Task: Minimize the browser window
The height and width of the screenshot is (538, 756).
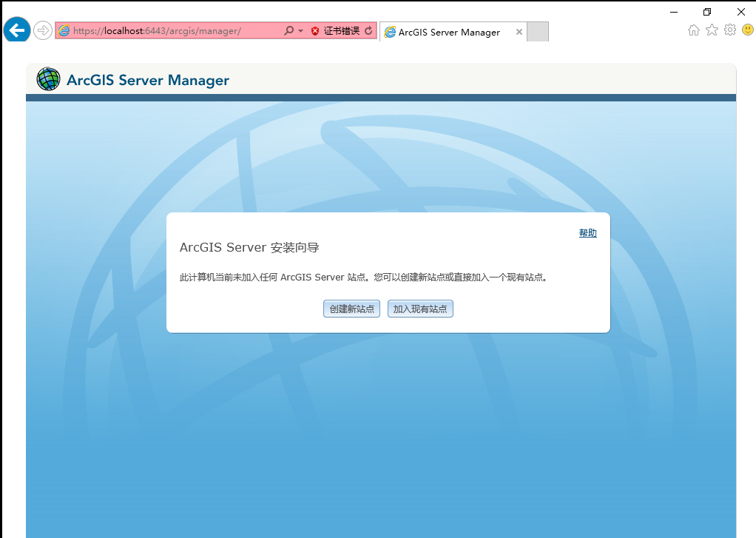Action: tap(674, 12)
